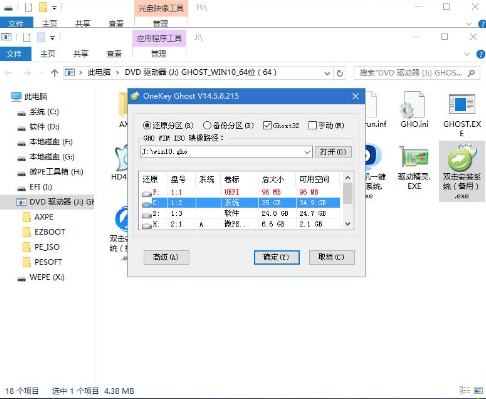Screen dimensions: 486x399
Task: Enable the 手动 checkbox
Action: [x=312, y=125]
